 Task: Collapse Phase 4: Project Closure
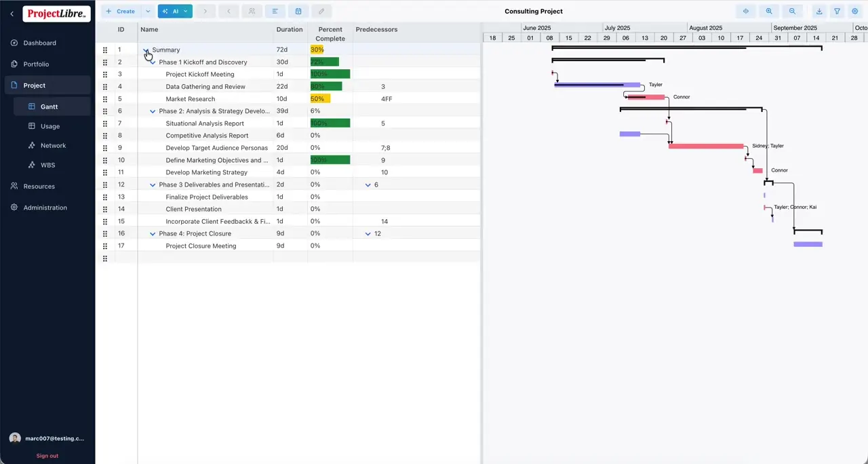tap(153, 233)
